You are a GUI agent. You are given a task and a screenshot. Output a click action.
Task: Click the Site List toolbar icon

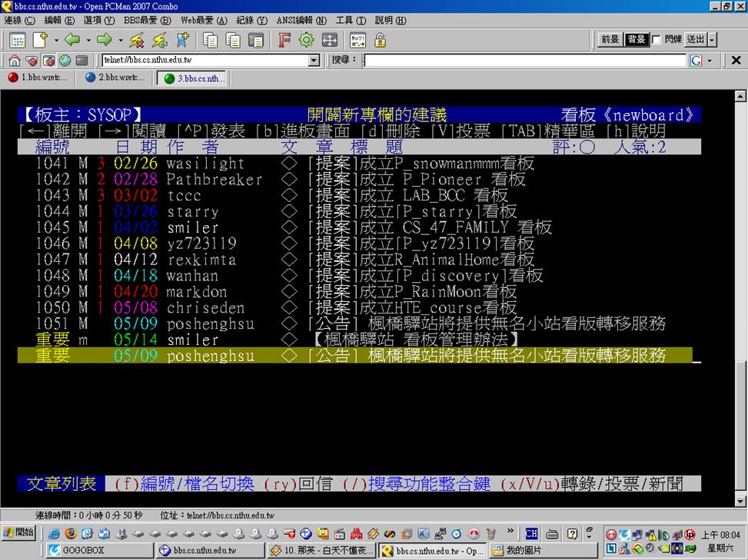[x=17, y=40]
